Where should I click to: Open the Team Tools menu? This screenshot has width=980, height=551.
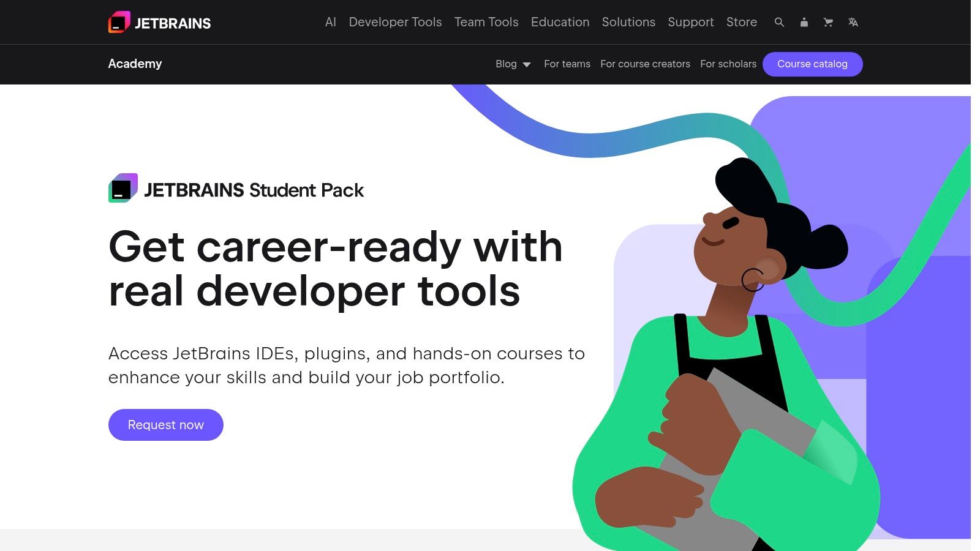[486, 22]
